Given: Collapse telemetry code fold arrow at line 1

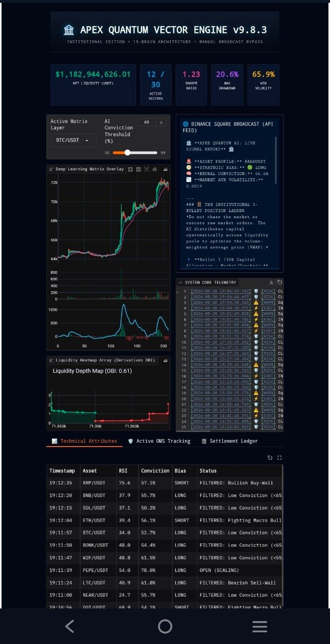Looking at the screenshot, I should click(x=178, y=291).
